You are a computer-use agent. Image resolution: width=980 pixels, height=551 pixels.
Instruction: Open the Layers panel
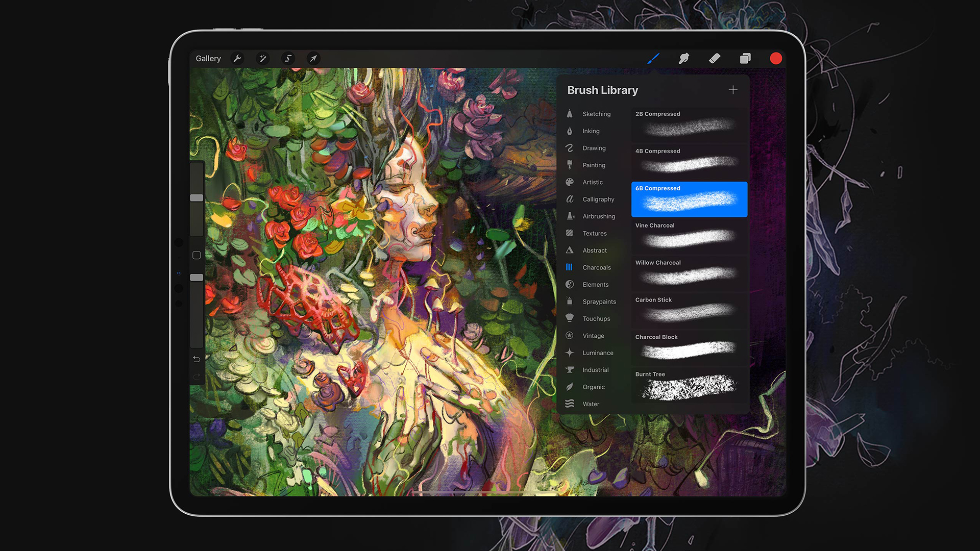[x=745, y=59]
